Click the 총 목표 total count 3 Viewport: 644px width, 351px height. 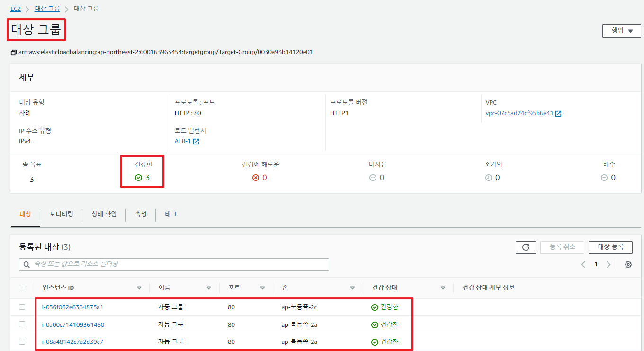click(31, 180)
